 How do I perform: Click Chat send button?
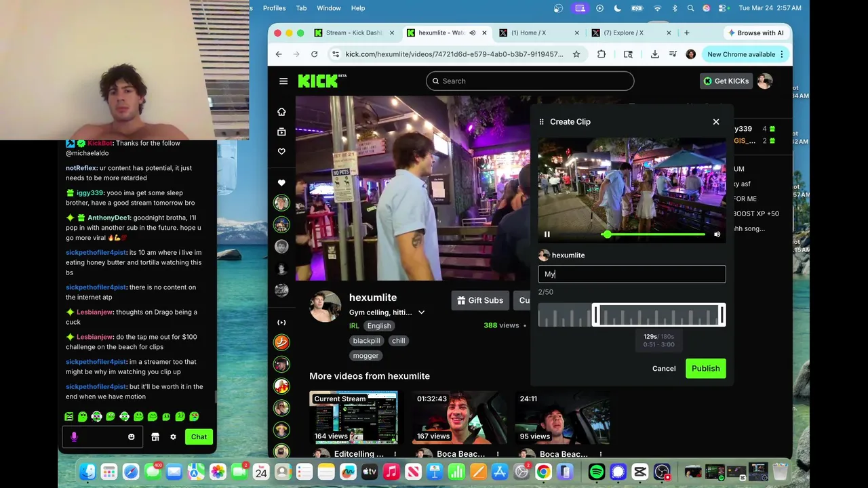(199, 437)
